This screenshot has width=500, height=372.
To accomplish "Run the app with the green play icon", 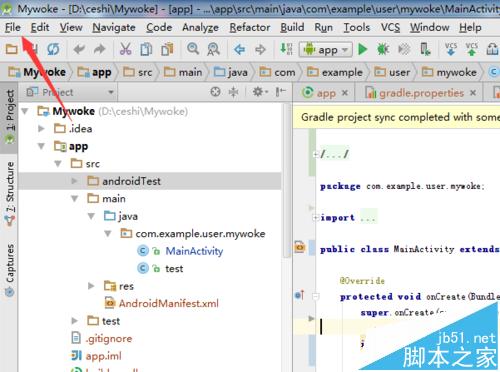I will [362, 50].
